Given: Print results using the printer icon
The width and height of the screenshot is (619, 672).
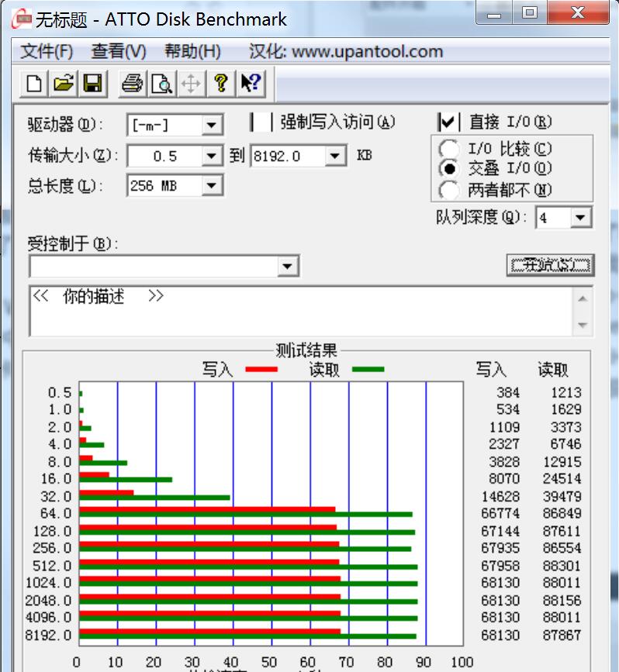Looking at the screenshot, I should click(132, 83).
